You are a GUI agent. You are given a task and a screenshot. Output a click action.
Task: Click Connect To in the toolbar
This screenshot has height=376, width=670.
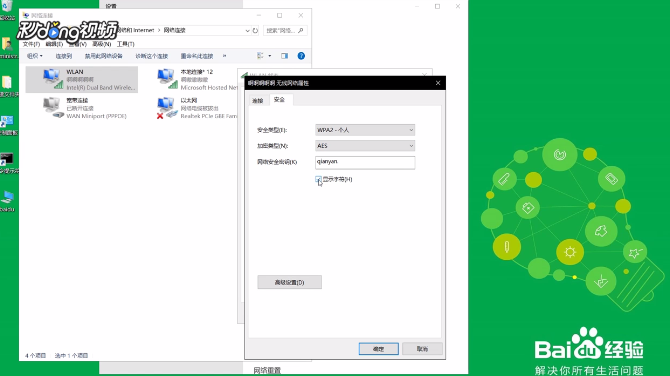(64, 56)
